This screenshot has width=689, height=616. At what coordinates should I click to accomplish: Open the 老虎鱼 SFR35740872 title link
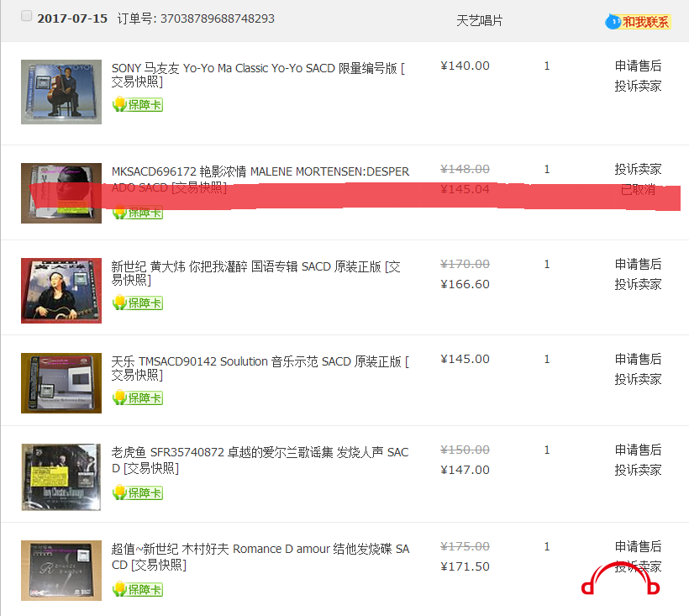[260, 460]
